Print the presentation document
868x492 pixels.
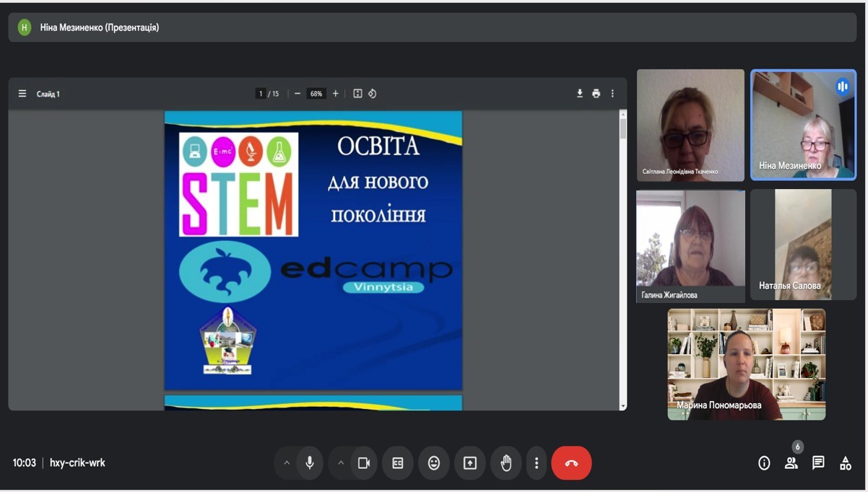[596, 94]
